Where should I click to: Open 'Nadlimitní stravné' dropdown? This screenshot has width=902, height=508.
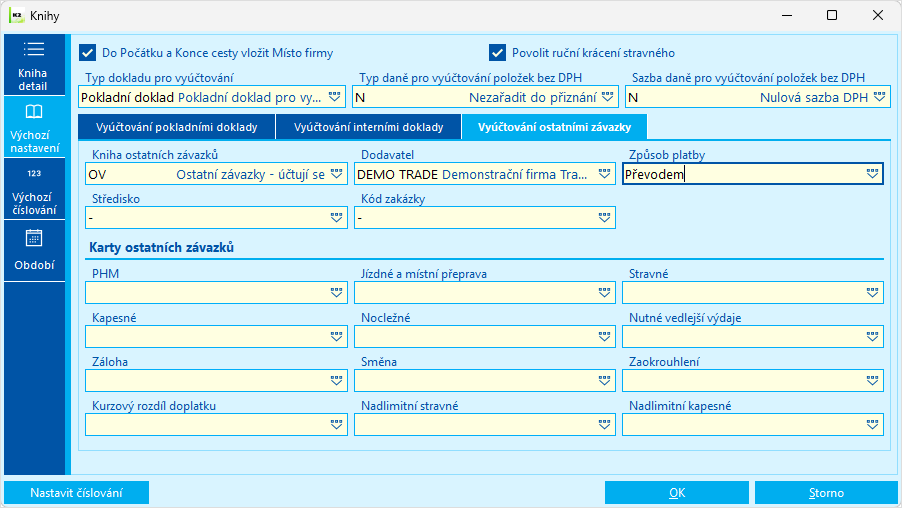point(604,425)
